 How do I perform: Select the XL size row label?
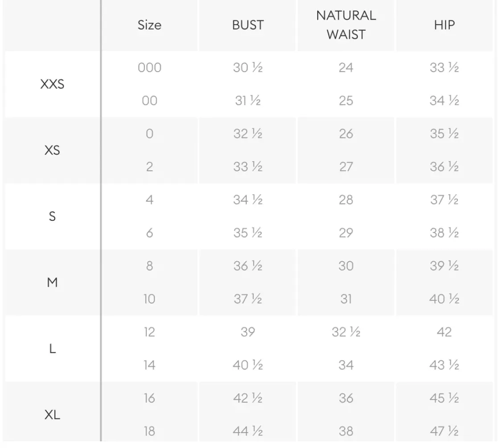(53, 415)
